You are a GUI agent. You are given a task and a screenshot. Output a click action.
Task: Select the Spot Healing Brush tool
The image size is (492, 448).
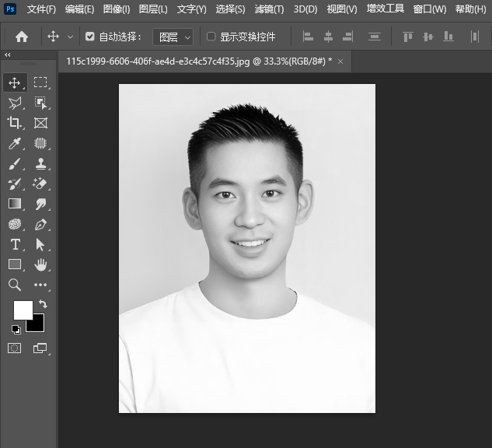[40, 143]
